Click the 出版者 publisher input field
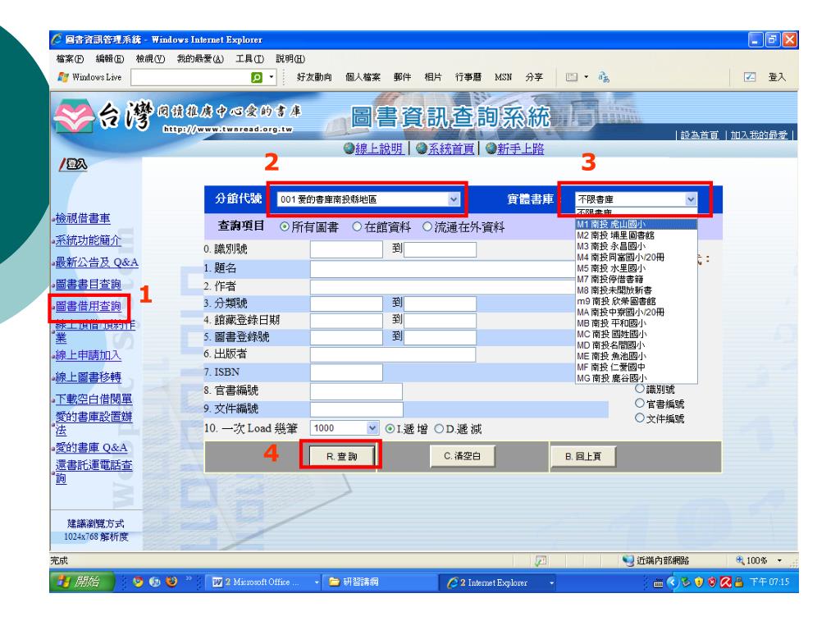This screenshot has width=840, height=630. click(393, 354)
